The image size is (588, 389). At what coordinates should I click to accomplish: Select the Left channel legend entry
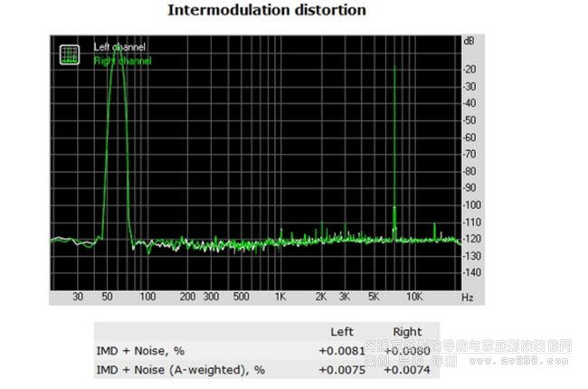(x=119, y=47)
